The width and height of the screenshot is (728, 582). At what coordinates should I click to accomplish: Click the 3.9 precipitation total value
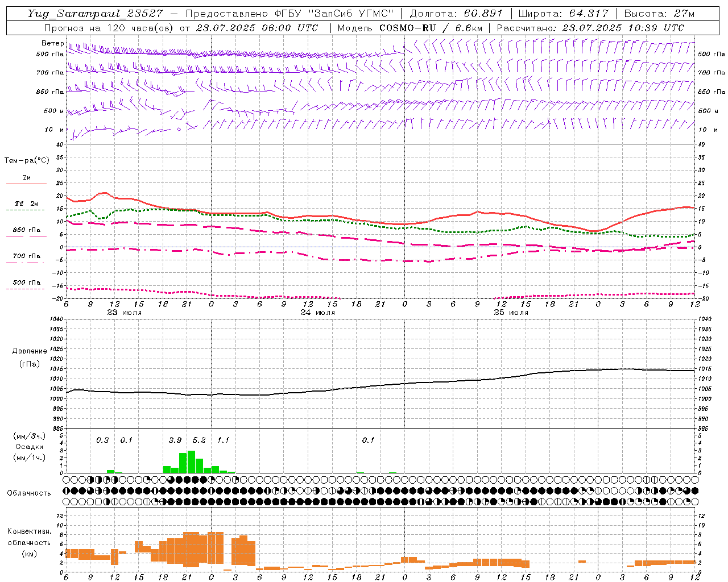click(x=175, y=440)
